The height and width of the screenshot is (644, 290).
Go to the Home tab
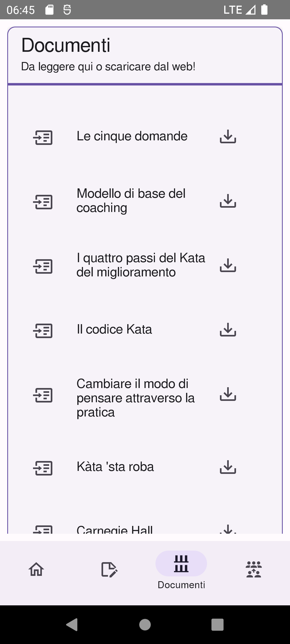36,569
